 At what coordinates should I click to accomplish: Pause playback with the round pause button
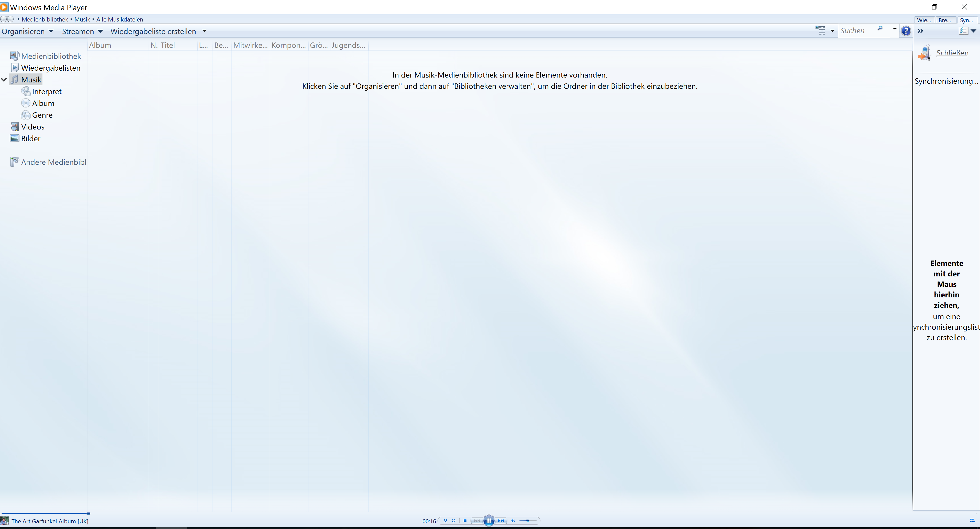(489, 521)
